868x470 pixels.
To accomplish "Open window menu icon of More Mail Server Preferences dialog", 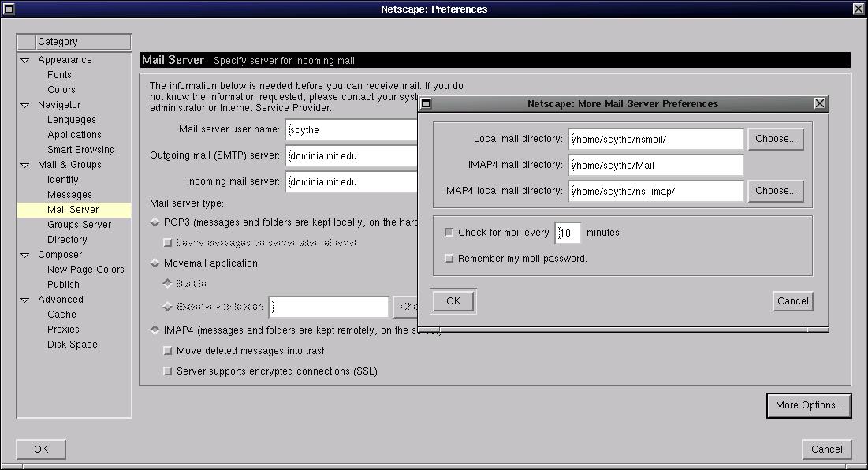I will click(426, 103).
